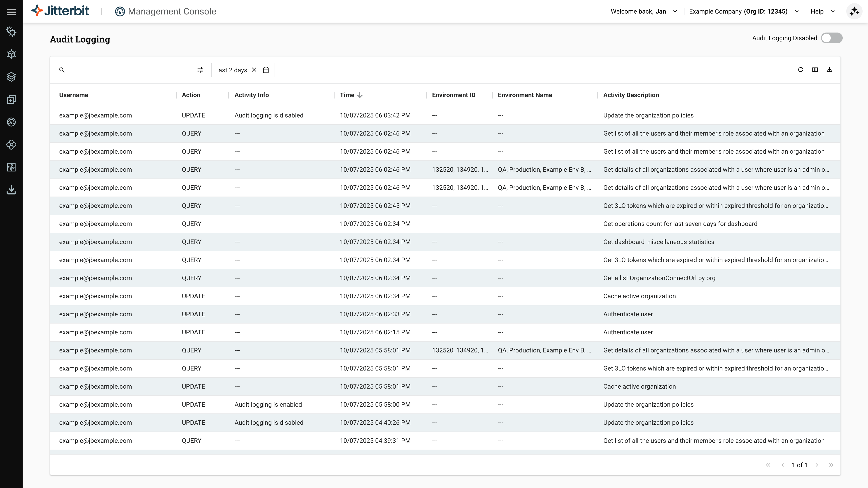Screen dimensions: 868x488
Task: Go to the last page of results
Action: pyautogui.click(x=831, y=465)
